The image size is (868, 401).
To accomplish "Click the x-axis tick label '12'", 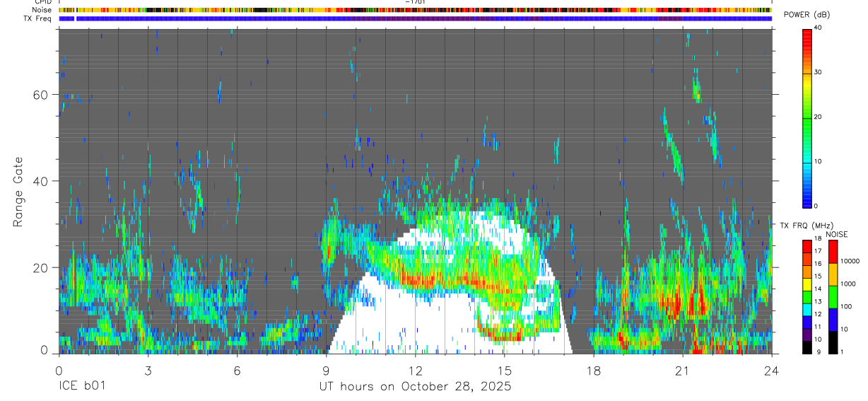I will pyautogui.click(x=415, y=370).
